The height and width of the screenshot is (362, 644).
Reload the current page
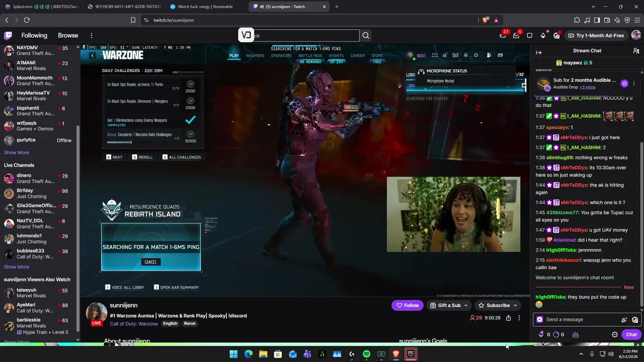click(27, 20)
